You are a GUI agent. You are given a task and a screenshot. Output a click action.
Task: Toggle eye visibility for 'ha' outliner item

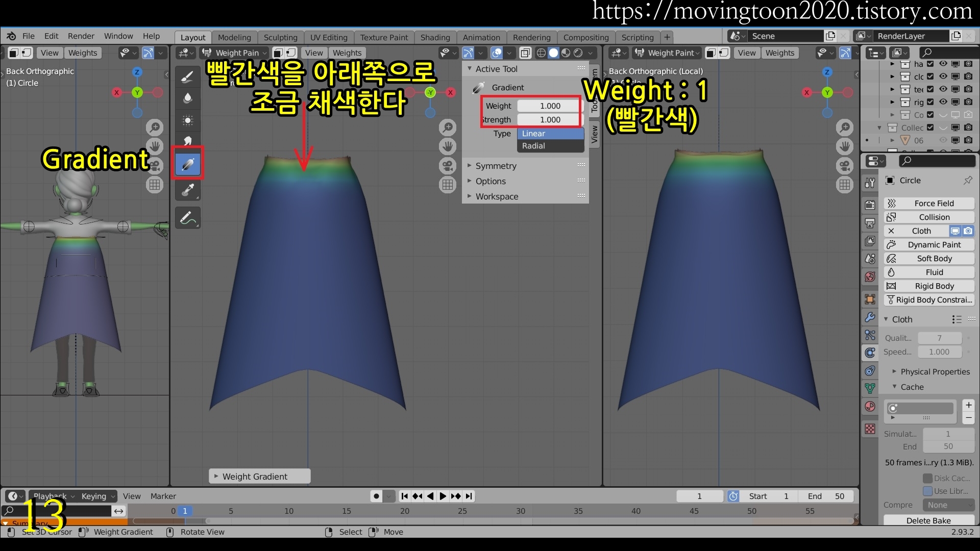point(943,64)
